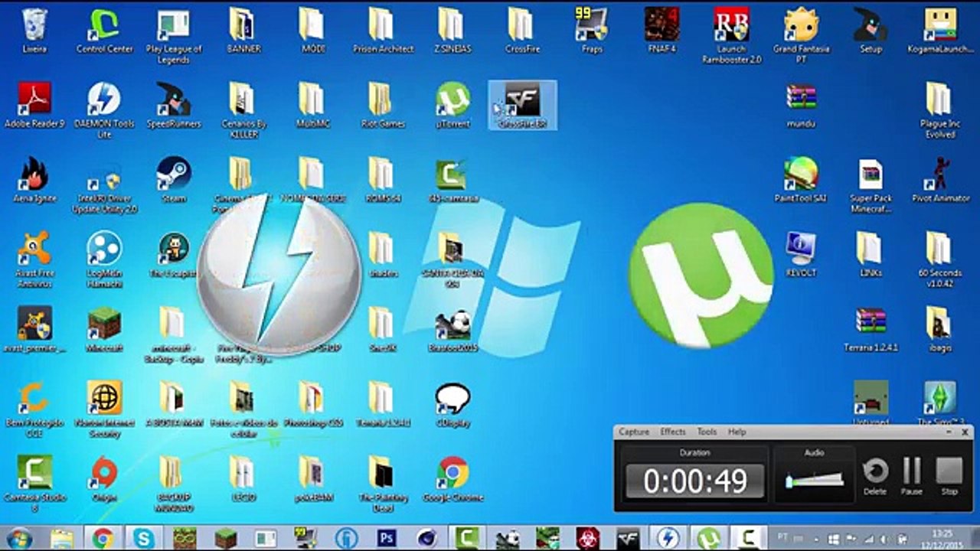Open the Camtasia Studio 8 desktop shortcut
This screenshot has height=551, width=980.
[34, 484]
